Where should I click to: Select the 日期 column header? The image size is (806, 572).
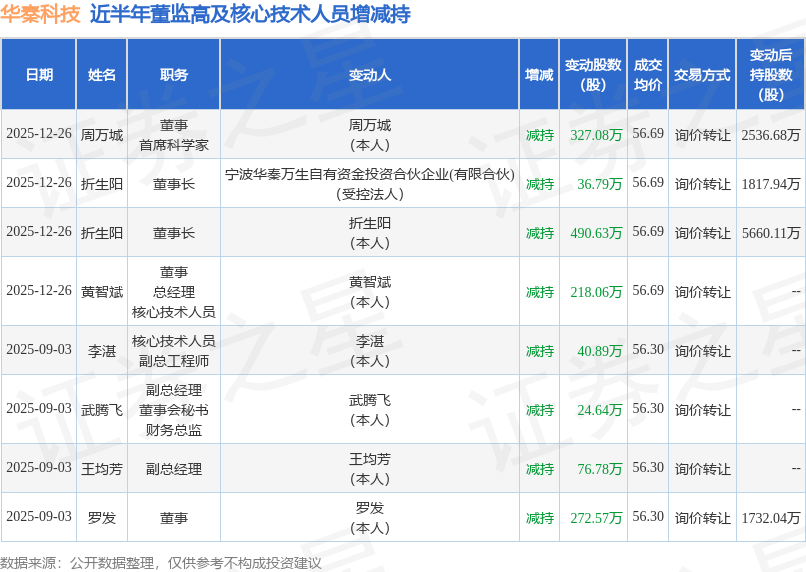pos(39,75)
